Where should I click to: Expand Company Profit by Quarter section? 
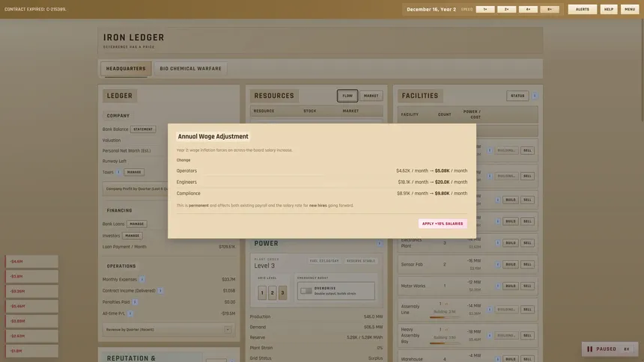136,188
